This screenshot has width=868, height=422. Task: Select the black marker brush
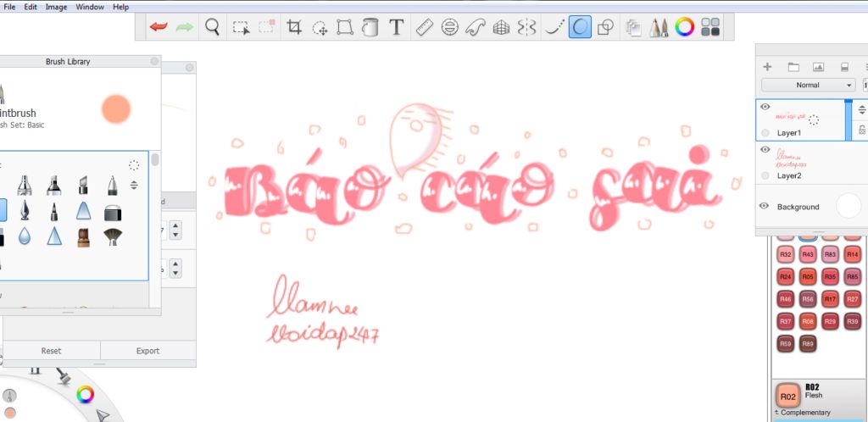pyautogui.click(x=53, y=186)
